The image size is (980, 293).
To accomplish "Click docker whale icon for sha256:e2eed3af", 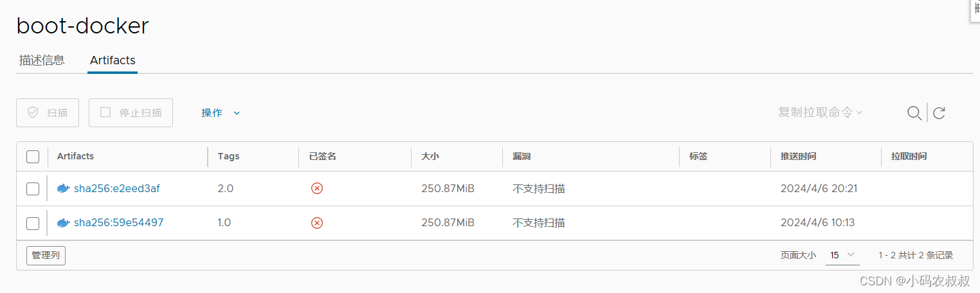I will 63,189.
